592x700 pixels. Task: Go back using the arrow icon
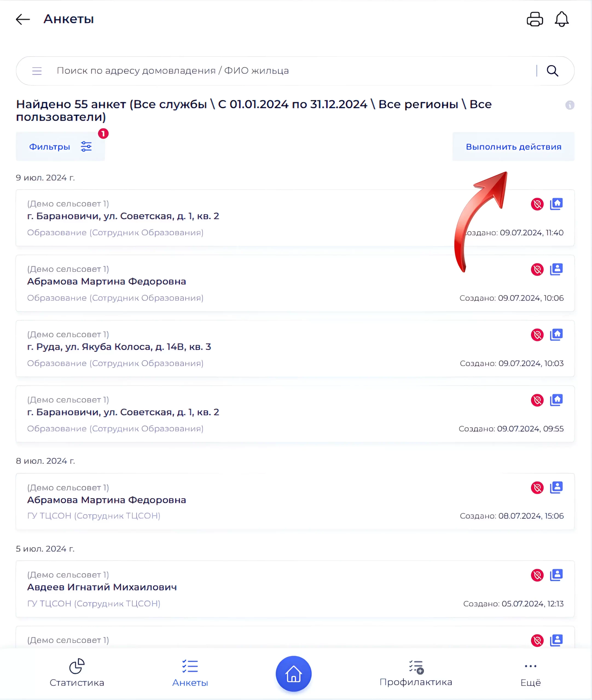pyautogui.click(x=23, y=19)
